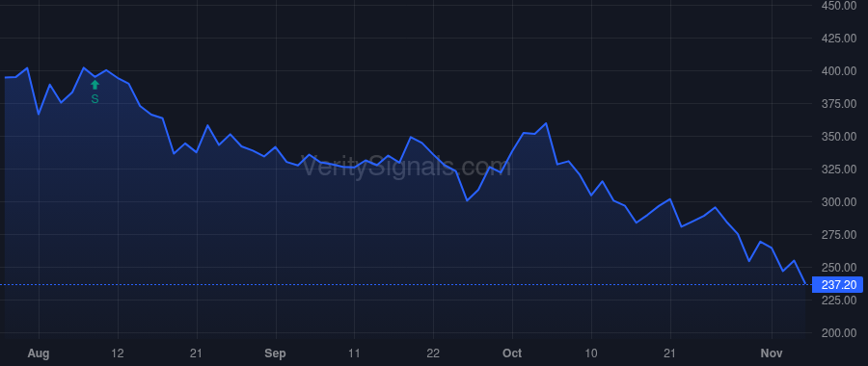This screenshot has width=868, height=366.
Task: Click the 325.00 price axis label
Action: click(839, 170)
